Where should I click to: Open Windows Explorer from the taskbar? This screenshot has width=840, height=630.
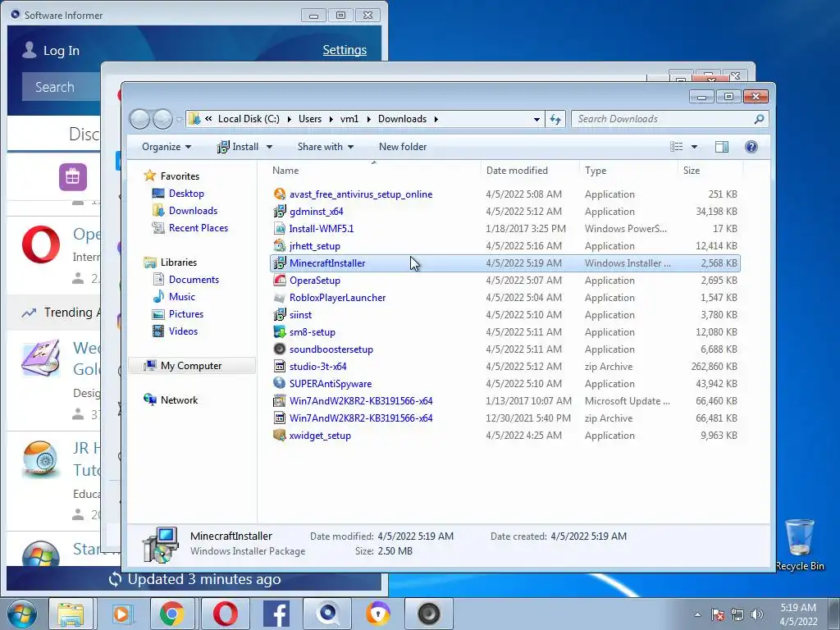coord(71,614)
